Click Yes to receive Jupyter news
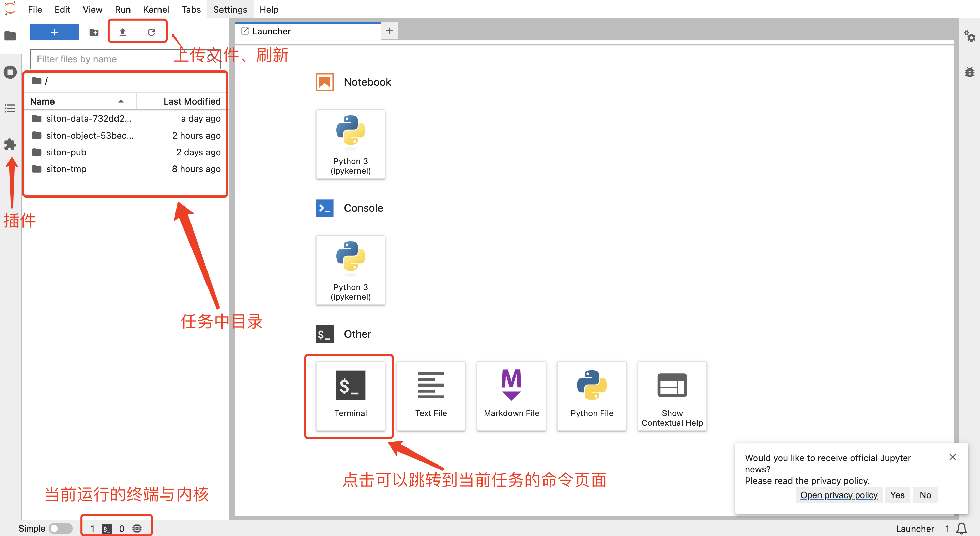 click(x=896, y=494)
